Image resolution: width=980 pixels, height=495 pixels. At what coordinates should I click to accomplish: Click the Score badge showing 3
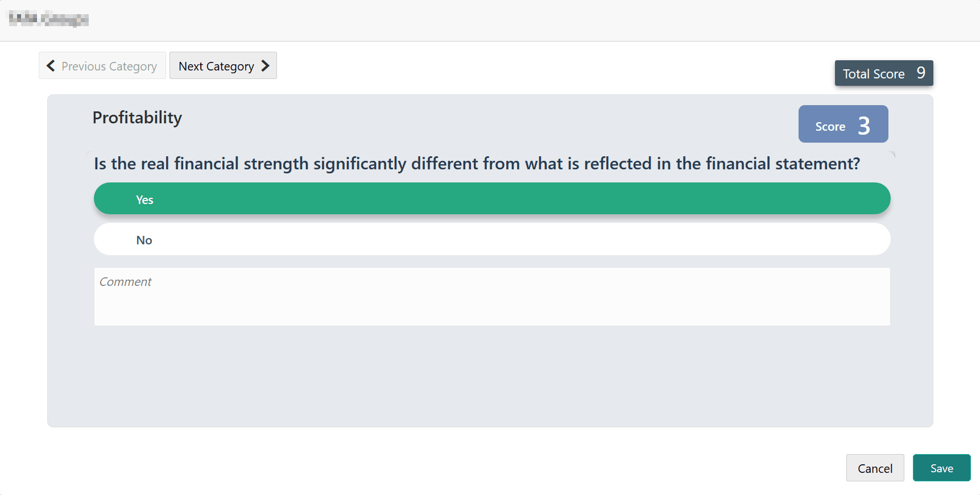point(843,124)
